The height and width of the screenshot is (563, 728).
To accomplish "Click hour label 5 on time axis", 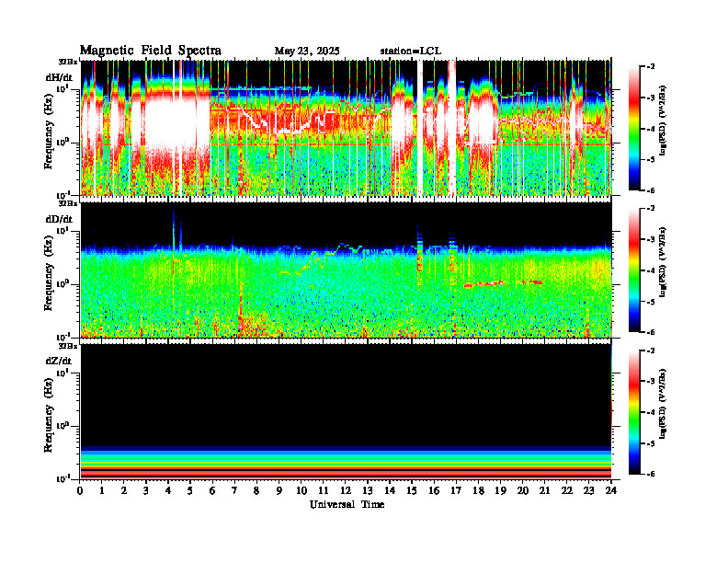I will pyautogui.click(x=190, y=491).
